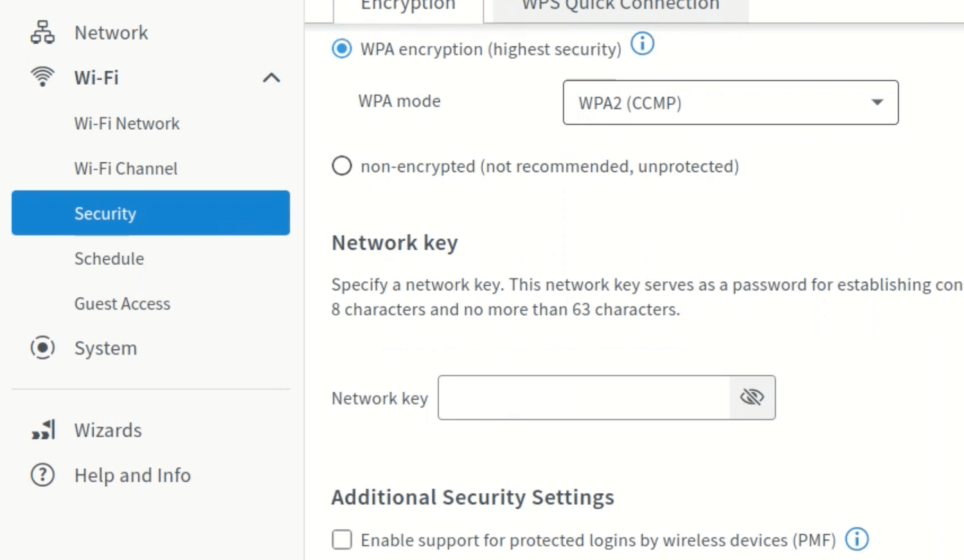This screenshot has width=964, height=560.
Task: Switch to the Encryption tab
Action: pos(408,6)
